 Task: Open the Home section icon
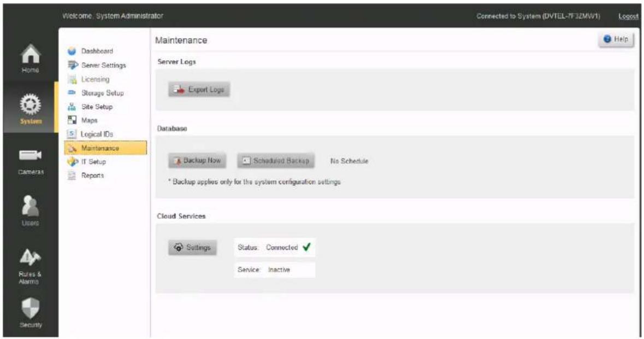pos(31,55)
